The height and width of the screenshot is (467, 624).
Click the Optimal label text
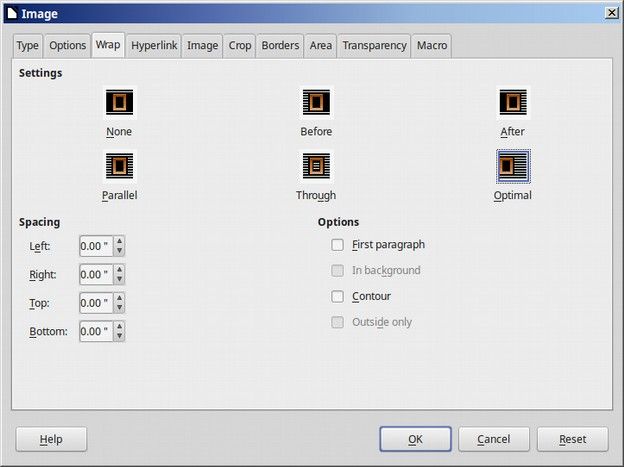[x=513, y=195]
